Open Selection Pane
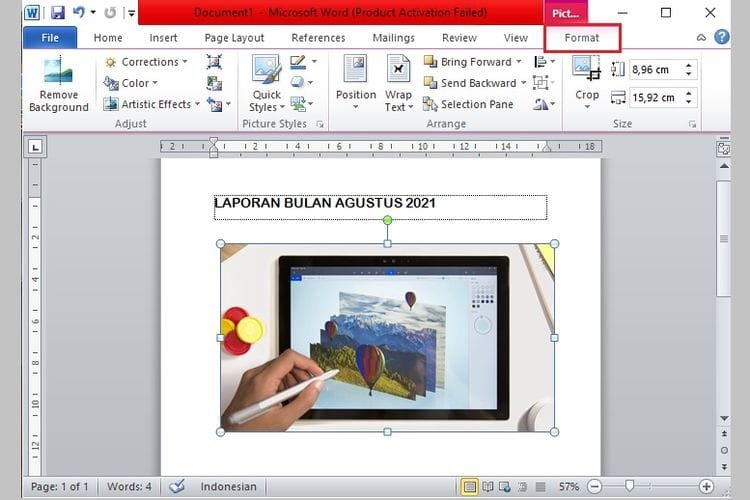 (468, 104)
